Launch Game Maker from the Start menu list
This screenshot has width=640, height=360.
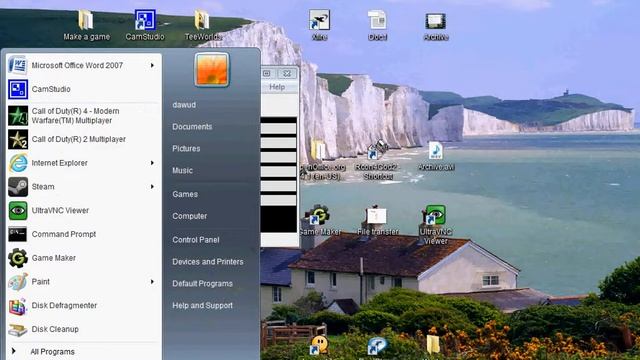[x=84, y=258]
